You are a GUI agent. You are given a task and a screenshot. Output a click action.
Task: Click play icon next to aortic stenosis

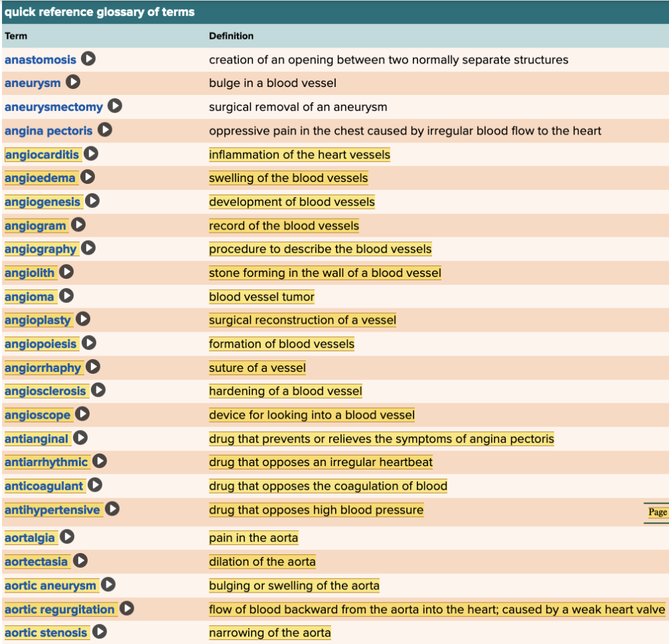[100, 632]
